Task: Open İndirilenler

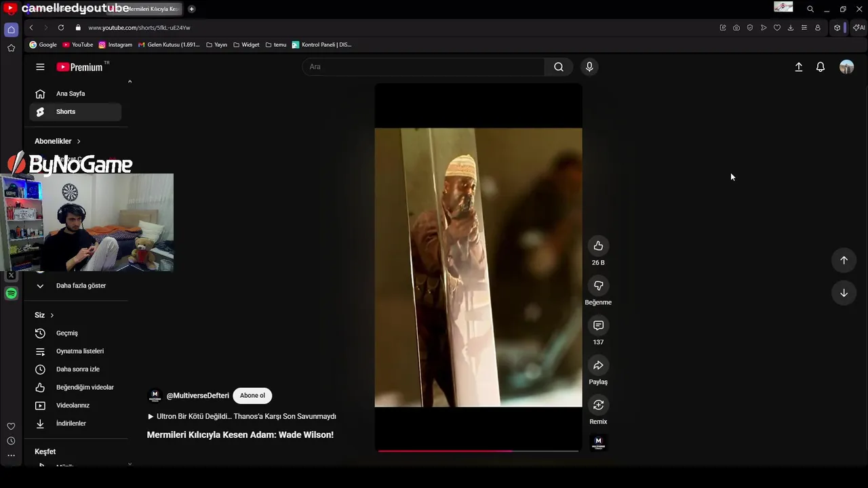Action: 75,424
